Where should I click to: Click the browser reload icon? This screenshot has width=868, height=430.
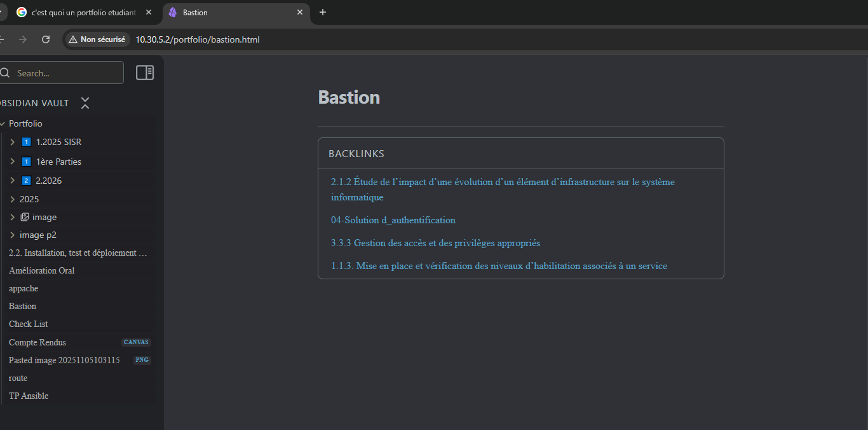46,39
